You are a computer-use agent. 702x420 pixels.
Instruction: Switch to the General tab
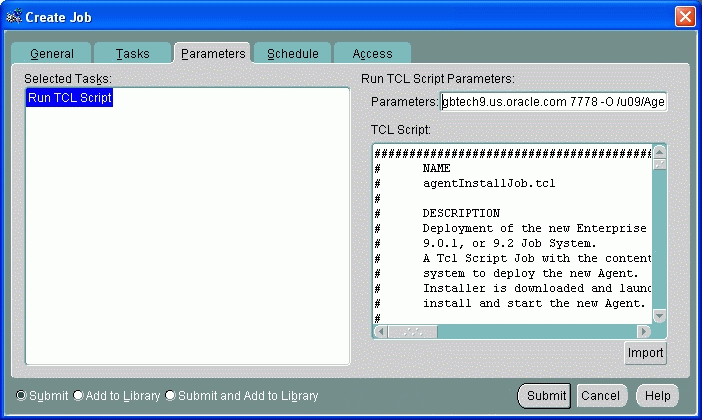51,53
